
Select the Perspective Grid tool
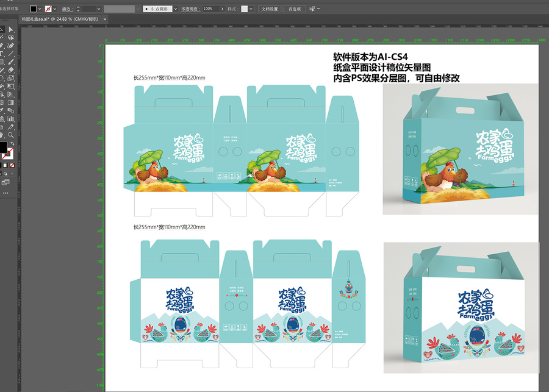pyautogui.click(x=11, y=94)
